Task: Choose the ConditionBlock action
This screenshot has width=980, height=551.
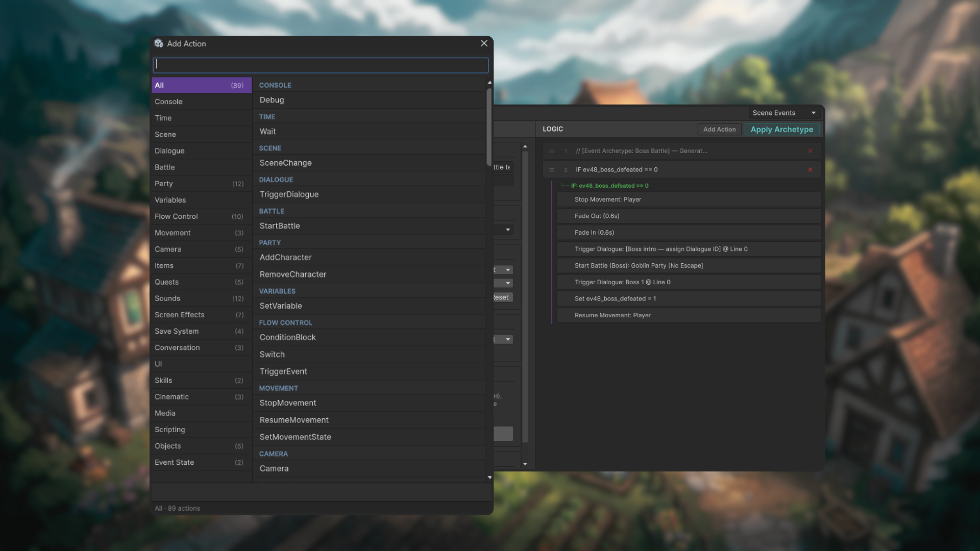Action: pos(370,337)
